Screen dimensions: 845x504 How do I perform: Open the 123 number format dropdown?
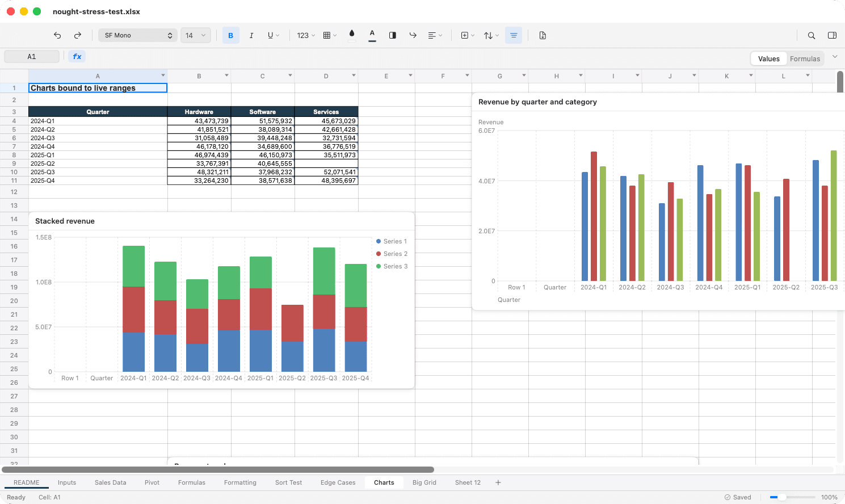[x=306, y=35]
